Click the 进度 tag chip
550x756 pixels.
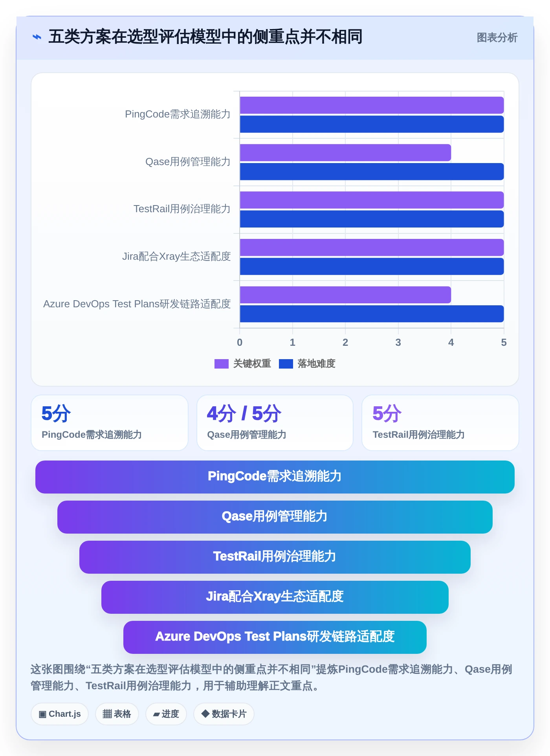click(166, 714)
